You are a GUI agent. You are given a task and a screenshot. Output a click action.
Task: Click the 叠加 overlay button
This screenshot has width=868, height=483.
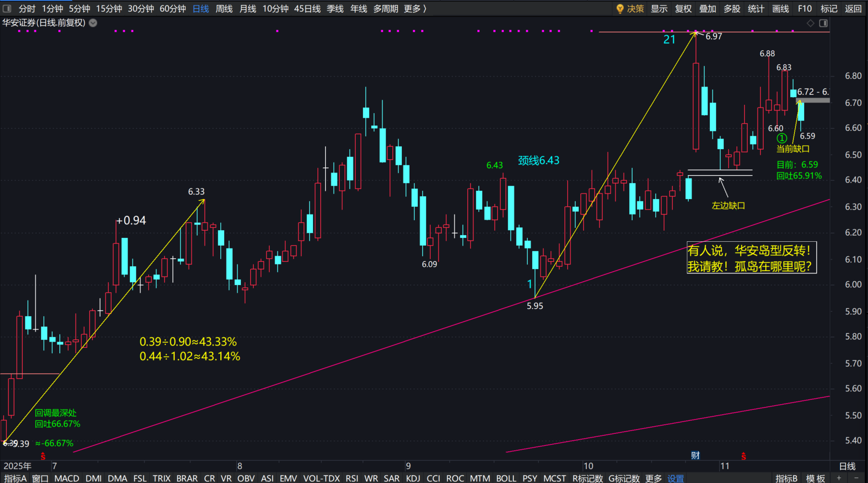[708, 8]
